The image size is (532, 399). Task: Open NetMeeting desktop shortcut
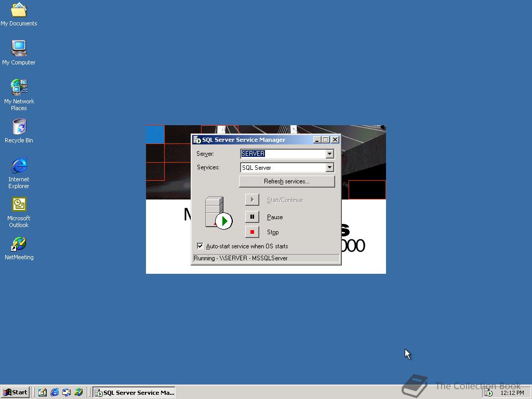click(x=19, y=248)
